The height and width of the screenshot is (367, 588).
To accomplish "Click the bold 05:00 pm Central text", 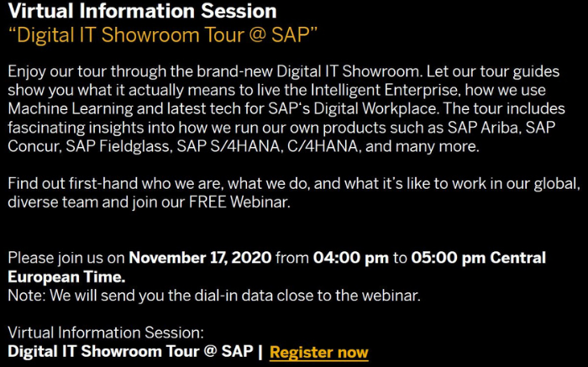I will click(479, 258).
